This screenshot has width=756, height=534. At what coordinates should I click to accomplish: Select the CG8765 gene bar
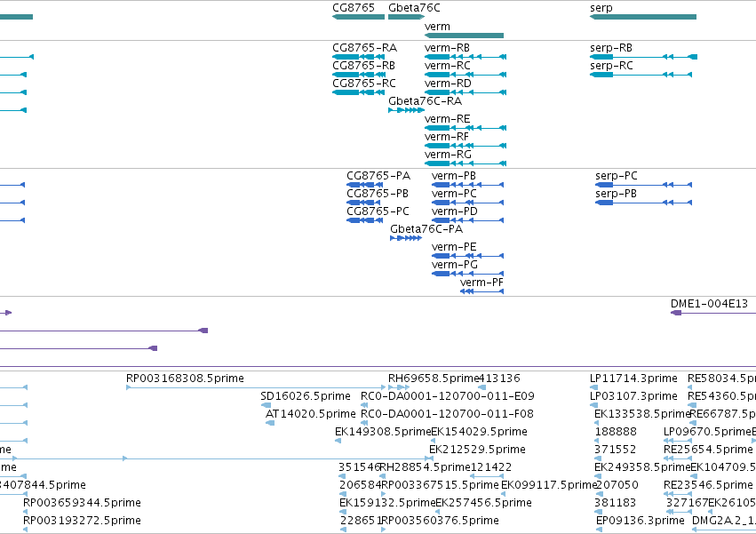(x=358, y=17)
